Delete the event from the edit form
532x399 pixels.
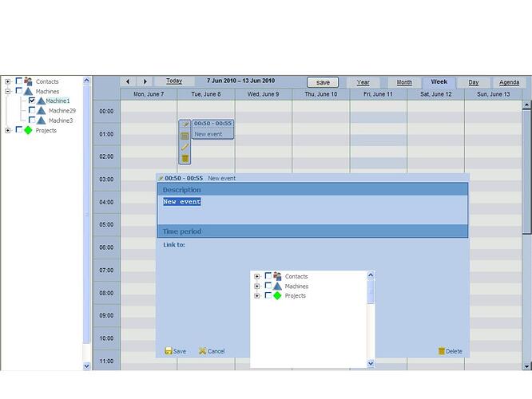tap(451, 351)
